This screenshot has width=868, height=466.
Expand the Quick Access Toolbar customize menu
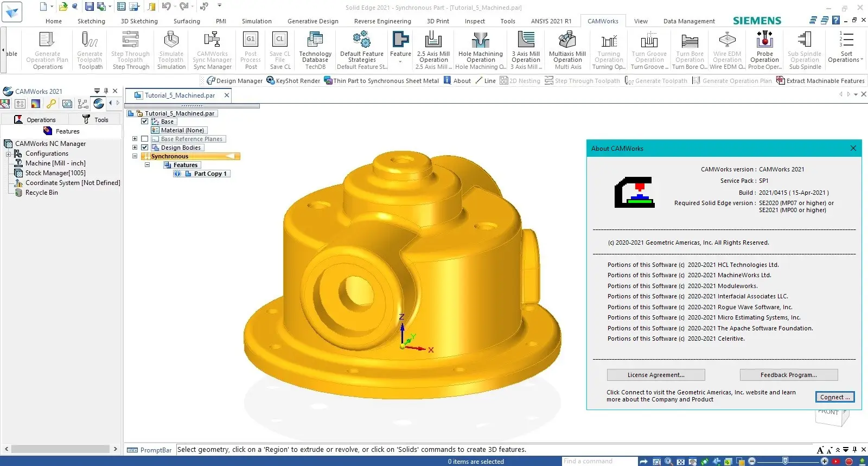[x=219, y=6]
